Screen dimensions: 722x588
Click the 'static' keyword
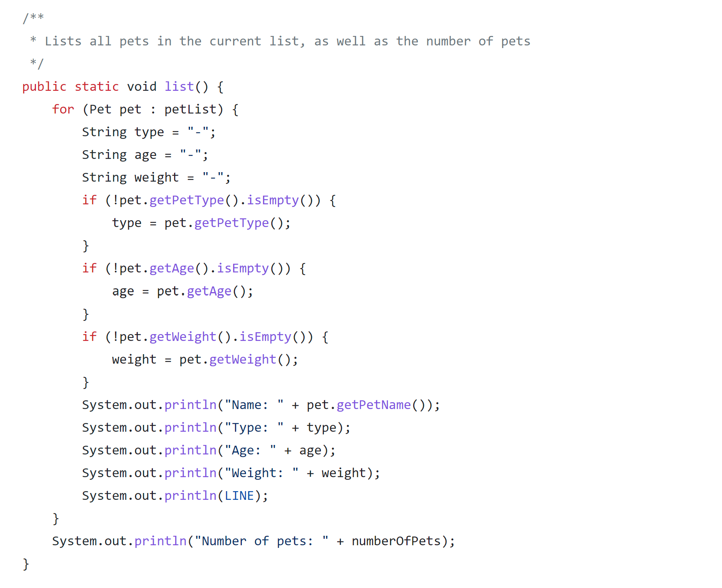pyautogui.click(x=96, y=87)
